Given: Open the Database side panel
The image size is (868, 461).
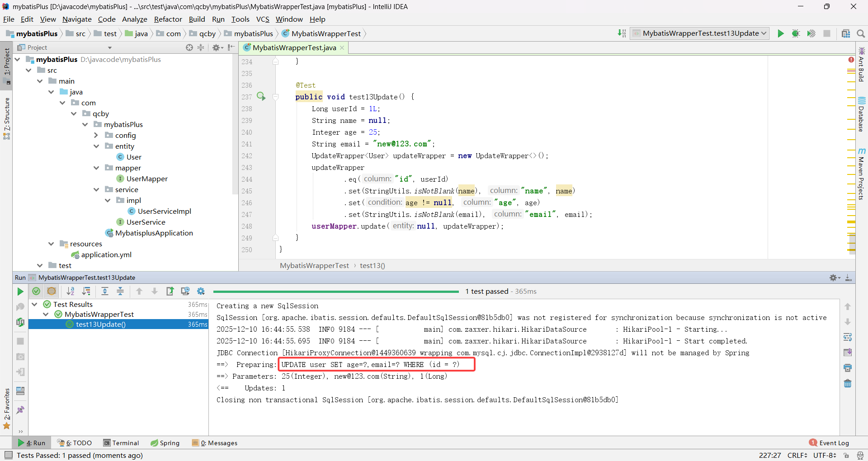Looking at the screenshot, I should (x=862, y=114).
